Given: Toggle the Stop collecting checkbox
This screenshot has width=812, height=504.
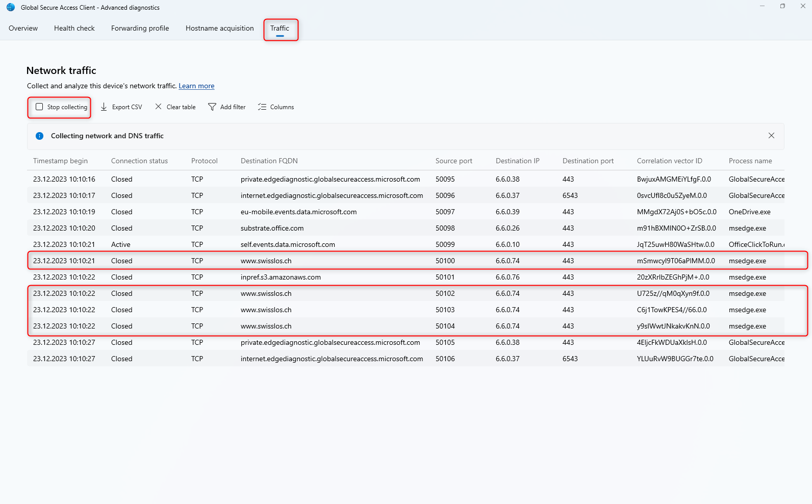Looking at the screenshot, I should (39, 107).
